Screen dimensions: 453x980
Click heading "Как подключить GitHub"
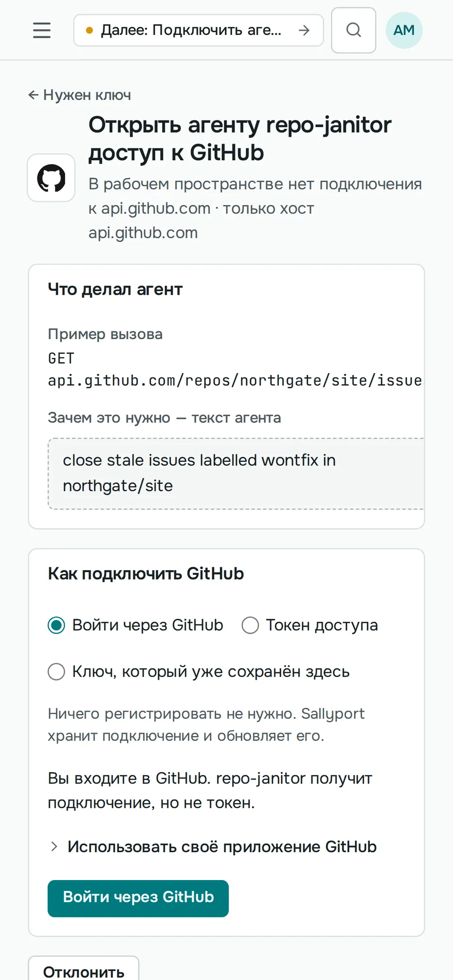(146, 574)
